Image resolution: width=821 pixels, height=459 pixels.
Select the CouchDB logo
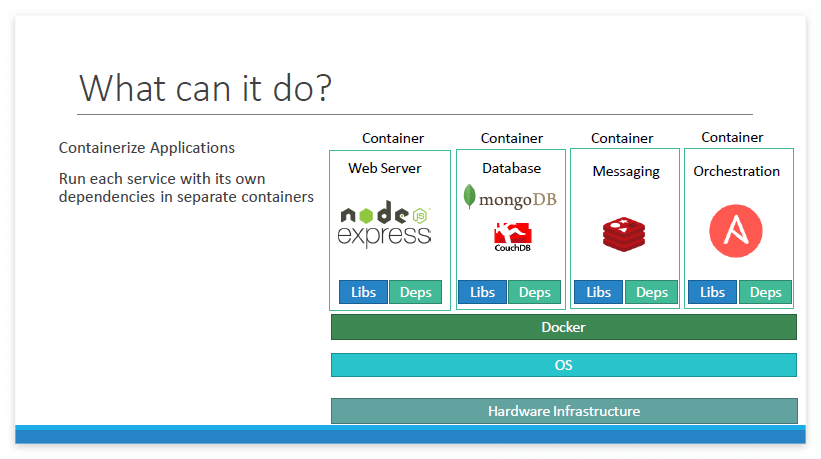[513, 237]
